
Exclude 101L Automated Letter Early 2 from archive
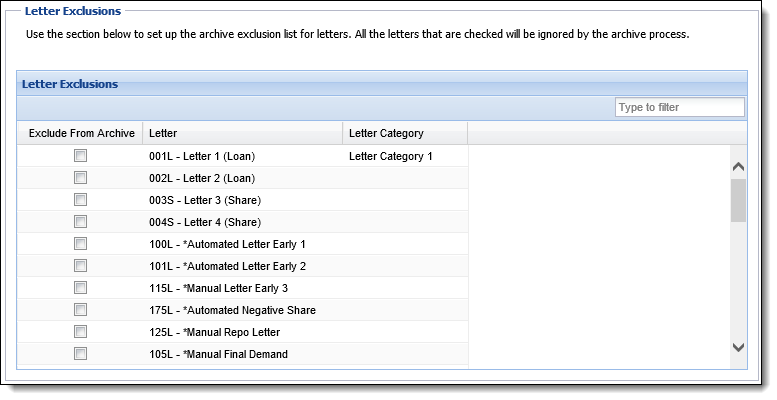tap(80, 266)
